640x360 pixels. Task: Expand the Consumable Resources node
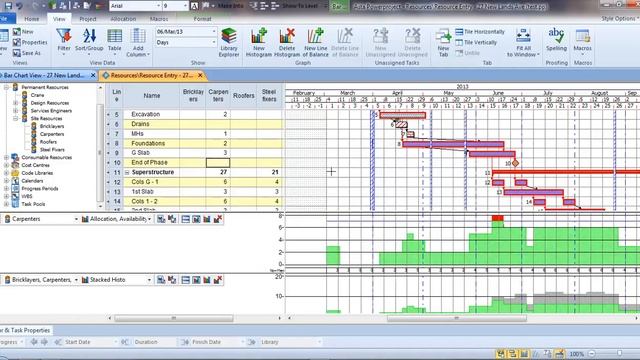pyautogui.click(x=6, y=157)
